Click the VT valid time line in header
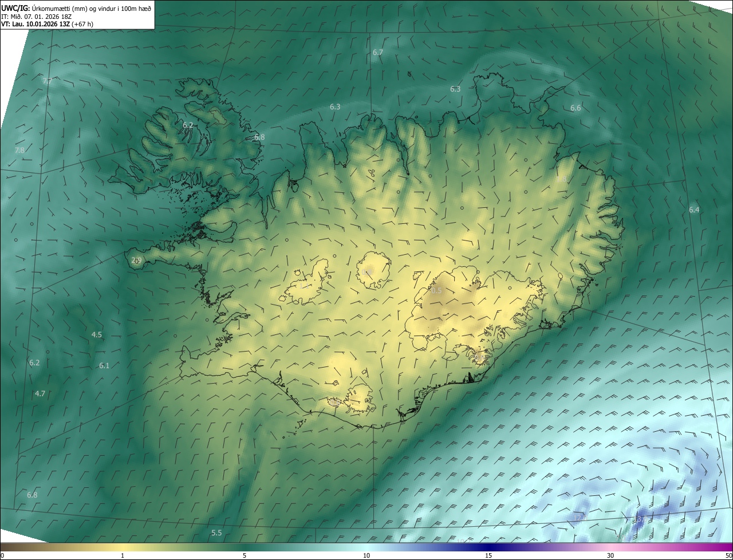 pos(47,24)
